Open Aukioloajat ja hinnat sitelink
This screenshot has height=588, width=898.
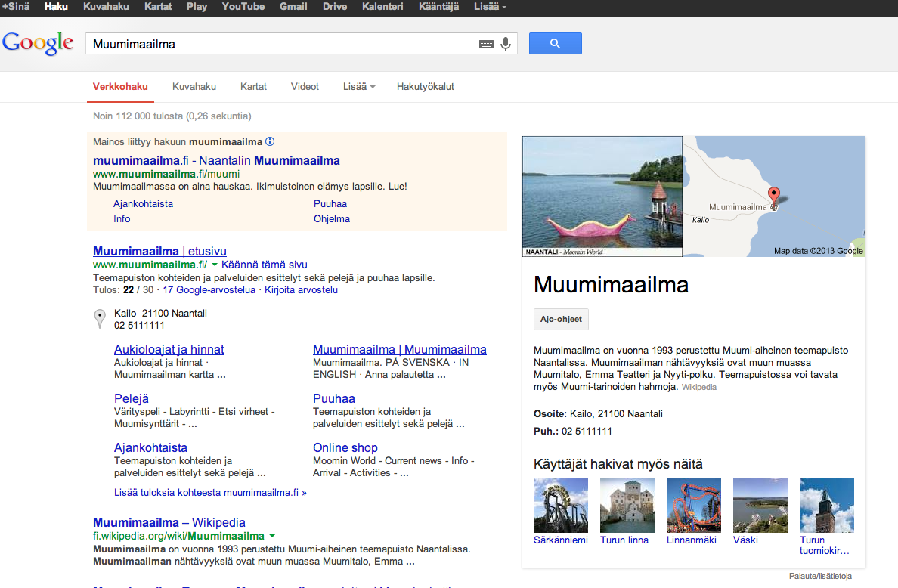(169, 349)
